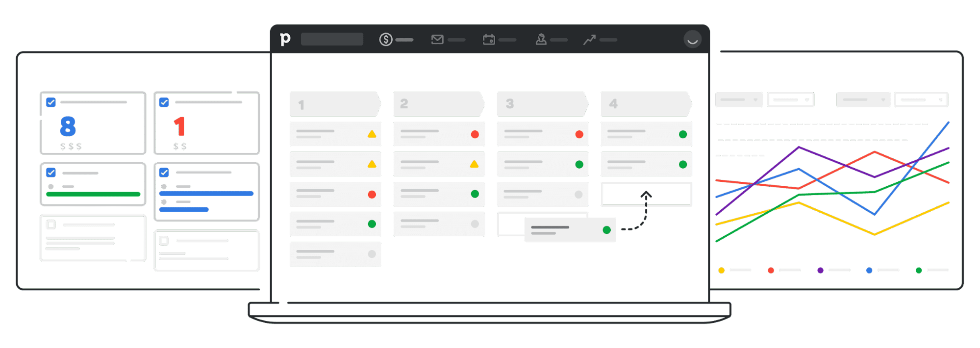Screen dimensions: 980x348
Task: Open the first deal card in stage 2
Action: pyautogui.click(x=439, y=134)
